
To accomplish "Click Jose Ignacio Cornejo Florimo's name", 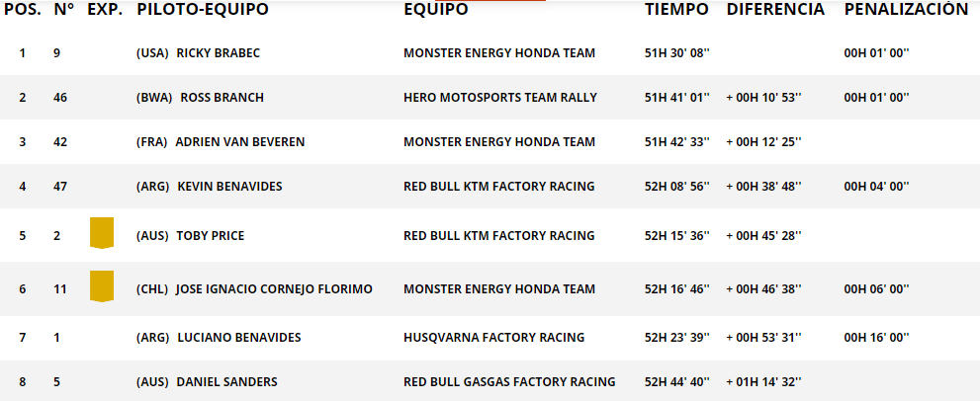I will (274, 289).
